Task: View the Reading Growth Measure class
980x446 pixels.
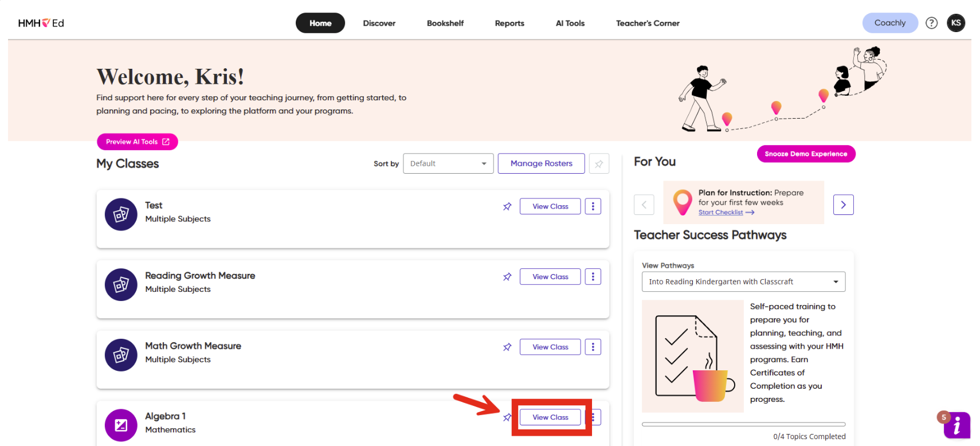Action: pos(550,277)
